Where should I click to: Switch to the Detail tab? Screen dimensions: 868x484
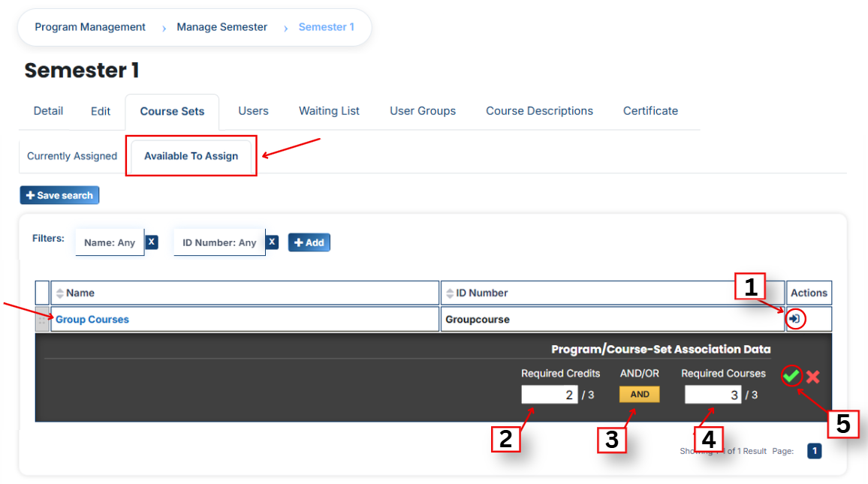48,111
